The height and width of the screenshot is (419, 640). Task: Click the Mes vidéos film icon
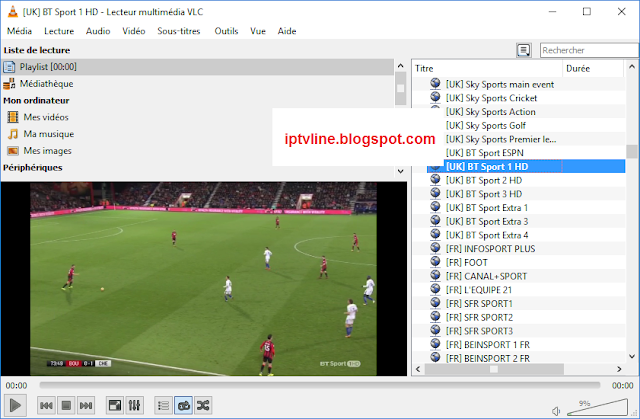(x=13, y=117)
